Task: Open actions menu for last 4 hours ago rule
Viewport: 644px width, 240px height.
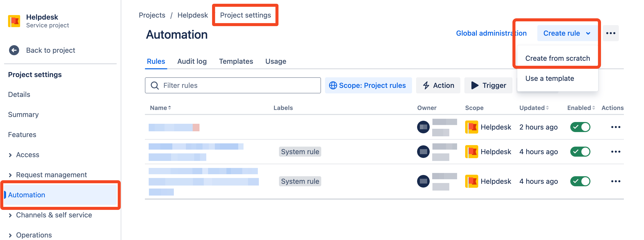Action: 616,181
